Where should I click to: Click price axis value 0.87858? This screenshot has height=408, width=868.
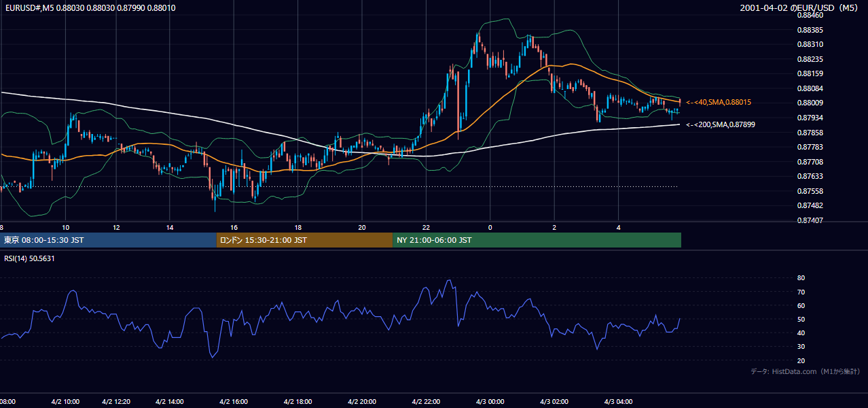click(x=810, y=133)
